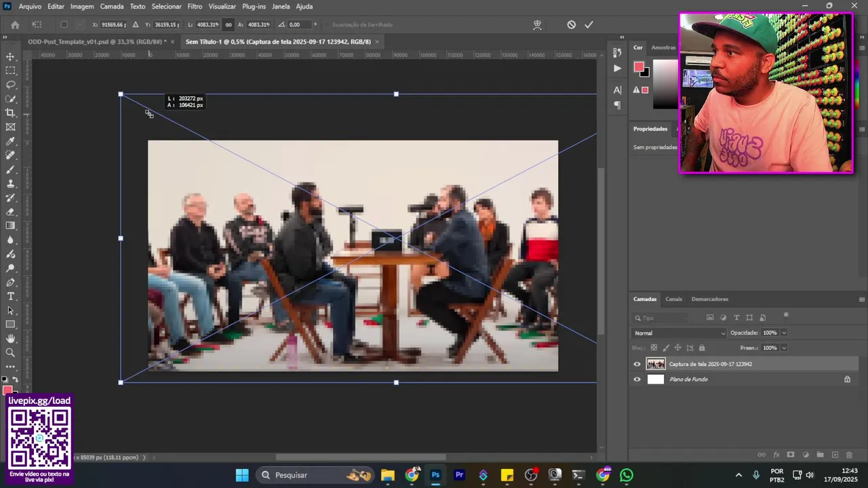Switch to the Demarcadores tab
Screen dimensions: 868x488
click(x=709, y=299)
